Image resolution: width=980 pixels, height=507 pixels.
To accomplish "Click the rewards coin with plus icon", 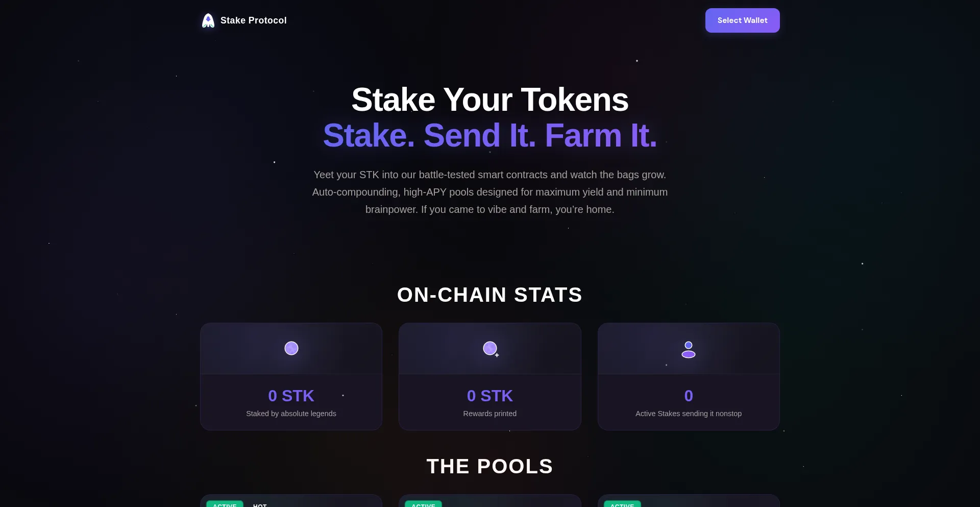I will [x=490, y=348].
